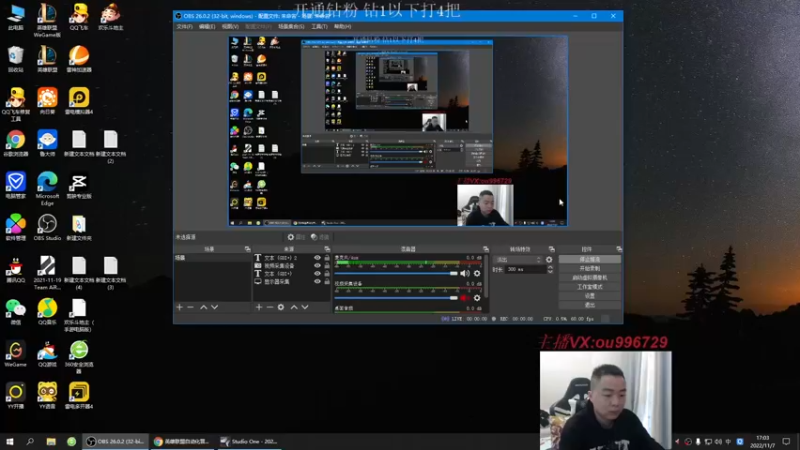
Task: Lock the 显示器采集 source
Action: click(327, 281)
